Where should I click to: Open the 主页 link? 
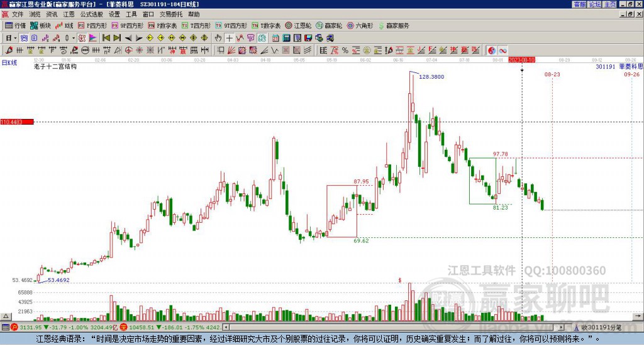[x=610, y=4]
